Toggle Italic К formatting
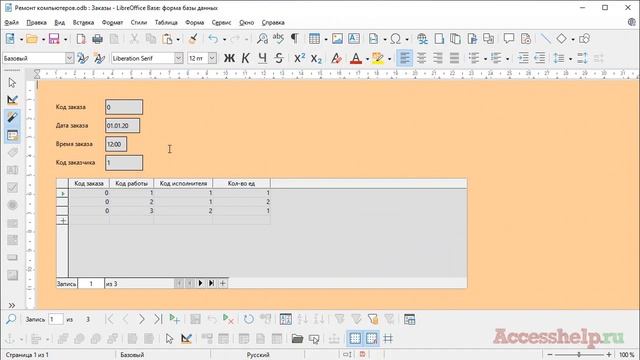Image resolution: width=640 pixels, height=360 pixels. pos(246,58)
